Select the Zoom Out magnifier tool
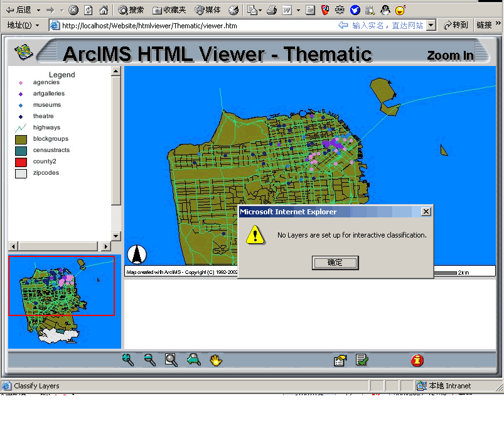This screenshot has height=421, width=504. [x=150, y=360]
